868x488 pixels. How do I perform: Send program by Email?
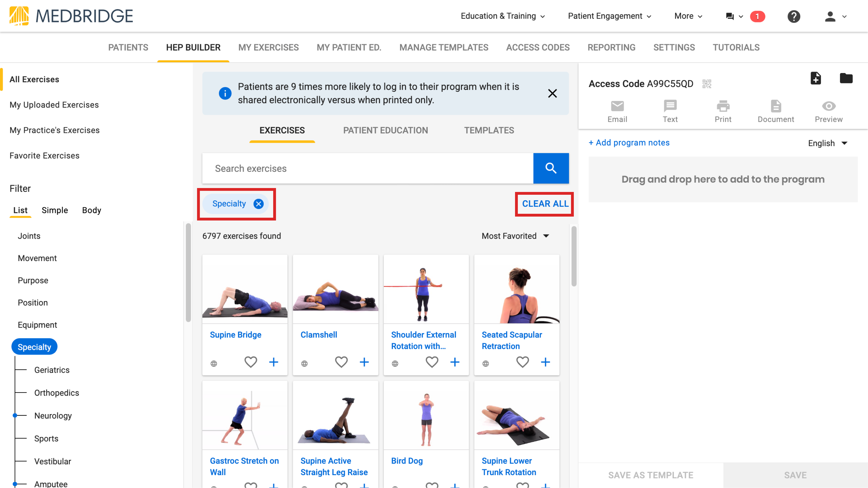coord(617,111)
